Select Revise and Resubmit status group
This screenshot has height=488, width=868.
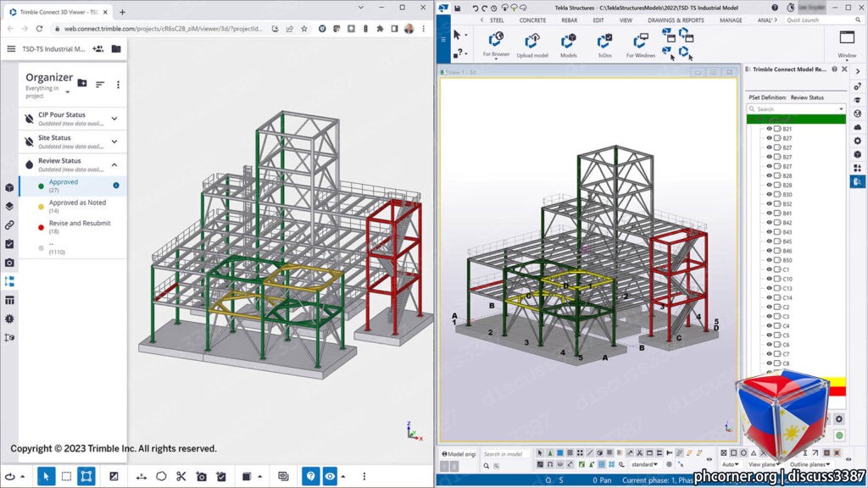[73, 227]
